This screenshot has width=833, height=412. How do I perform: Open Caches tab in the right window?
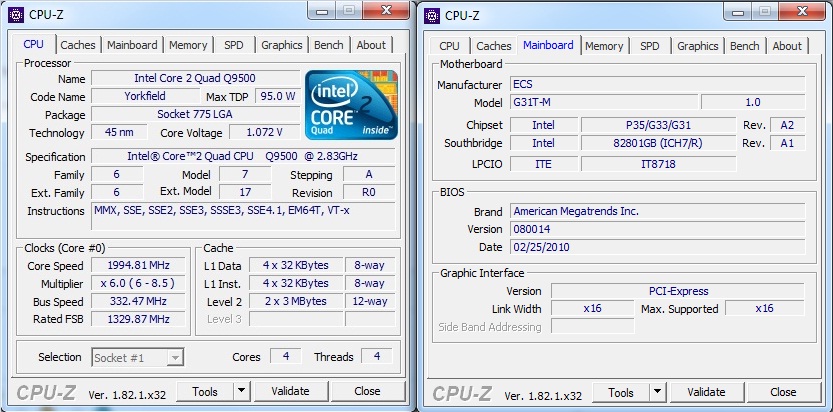(494, 46)
